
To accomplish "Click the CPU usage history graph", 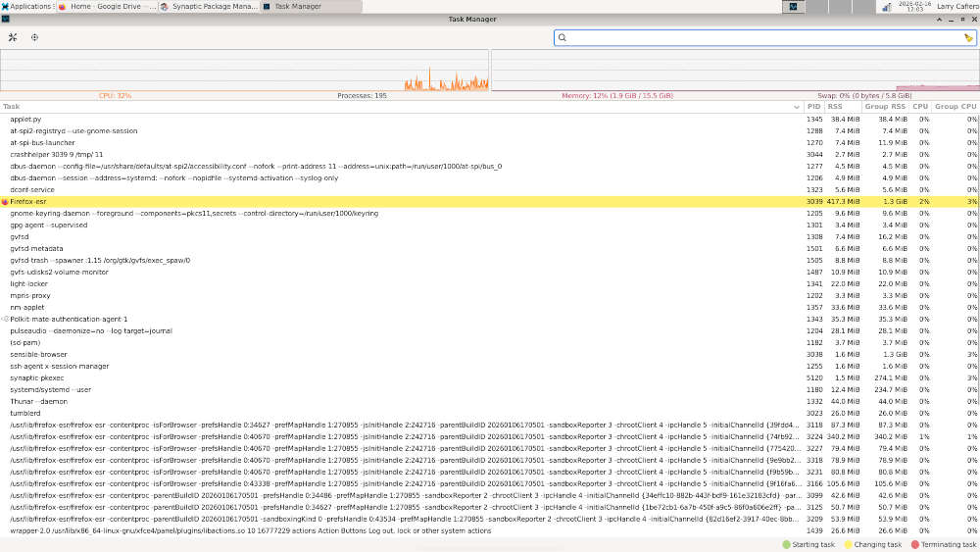I will click(x=244, y=71).
